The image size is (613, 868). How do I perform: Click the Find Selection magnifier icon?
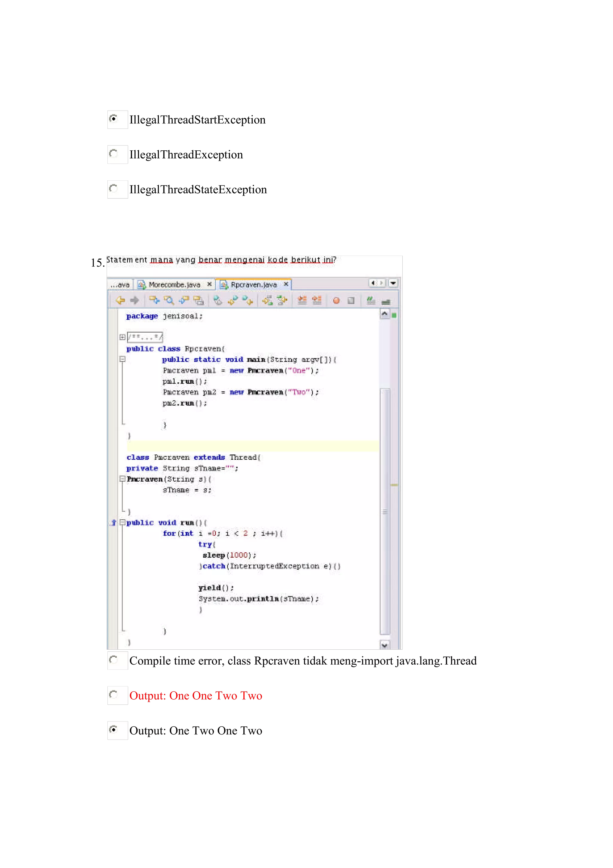point(169,300)
